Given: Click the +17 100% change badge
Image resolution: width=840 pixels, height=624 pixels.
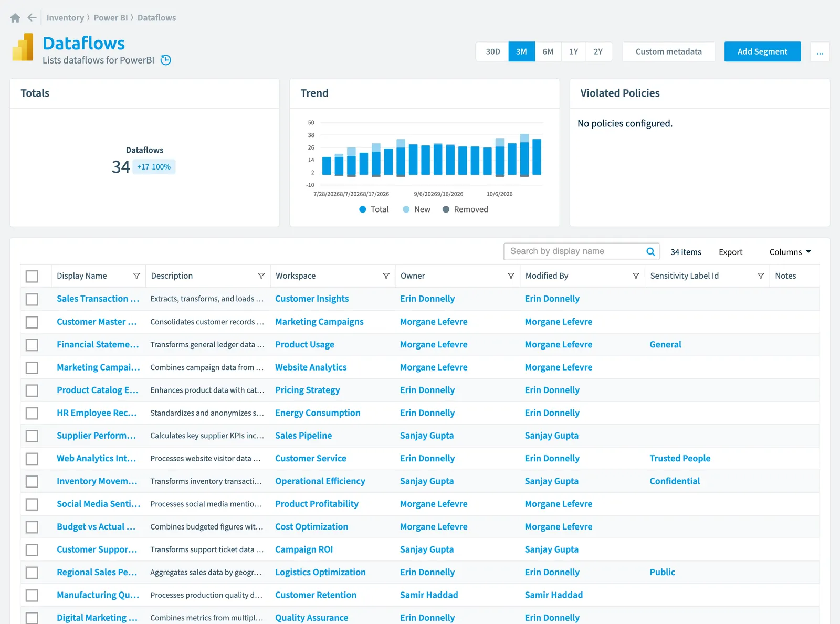Looking at the screenshot, I should (154, 167).
